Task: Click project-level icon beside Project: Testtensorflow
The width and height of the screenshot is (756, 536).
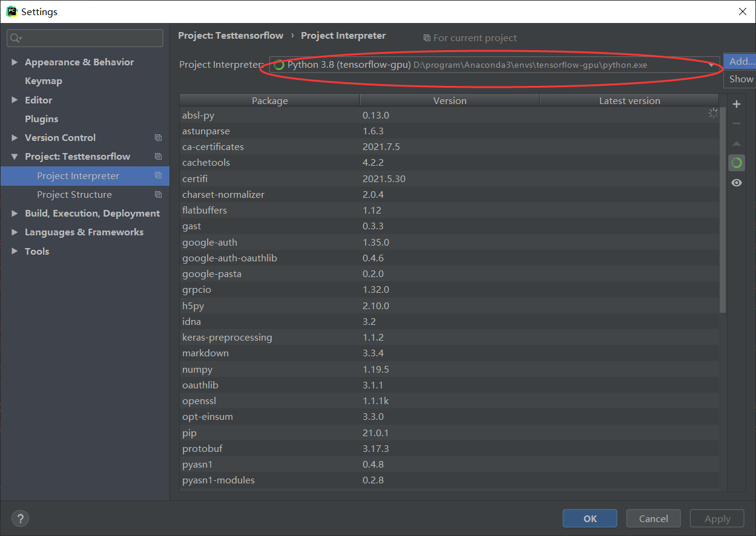Action: pos(159,157)
